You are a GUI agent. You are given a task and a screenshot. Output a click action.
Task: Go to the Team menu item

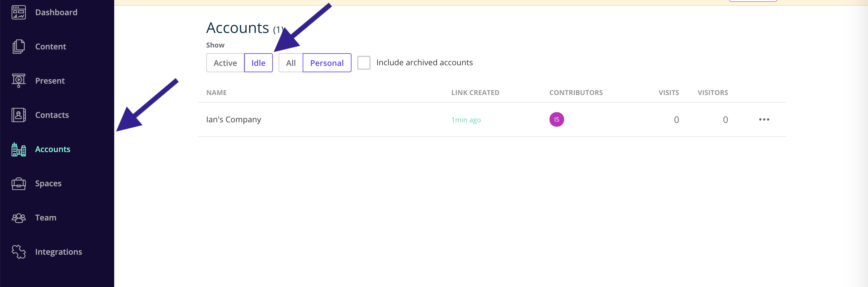pos(45,218)
